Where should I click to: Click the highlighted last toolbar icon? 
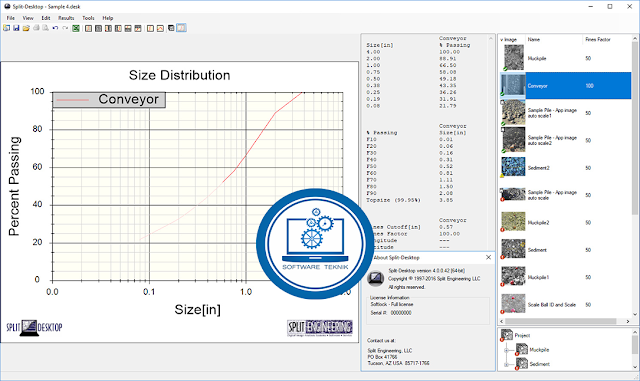181,28
